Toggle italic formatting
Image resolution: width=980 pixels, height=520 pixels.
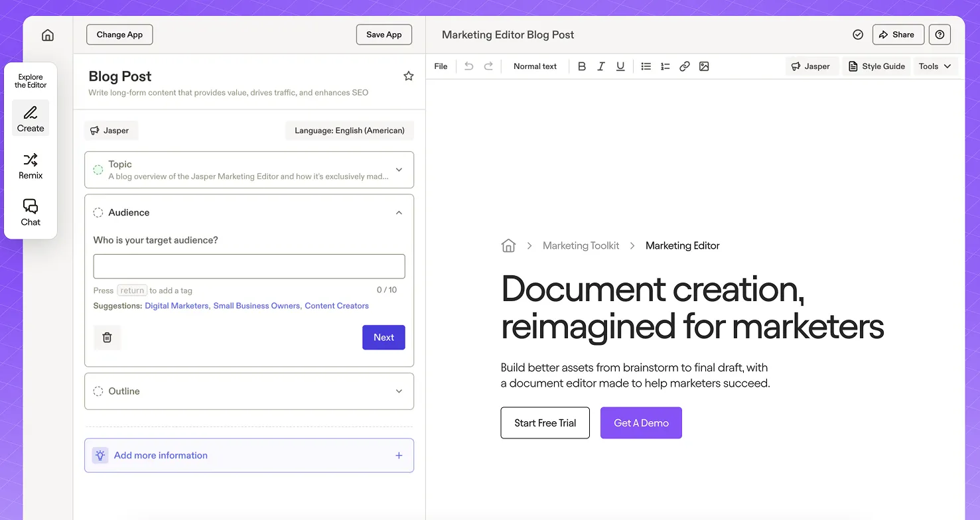601,66
